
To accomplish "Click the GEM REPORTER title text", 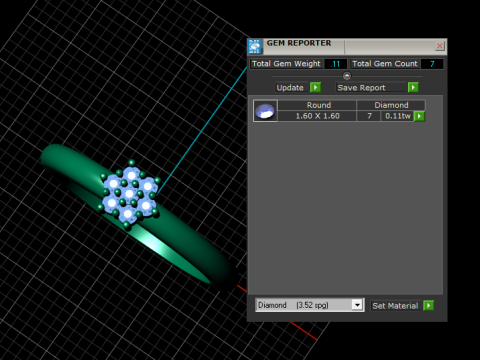I will [299, 43].
